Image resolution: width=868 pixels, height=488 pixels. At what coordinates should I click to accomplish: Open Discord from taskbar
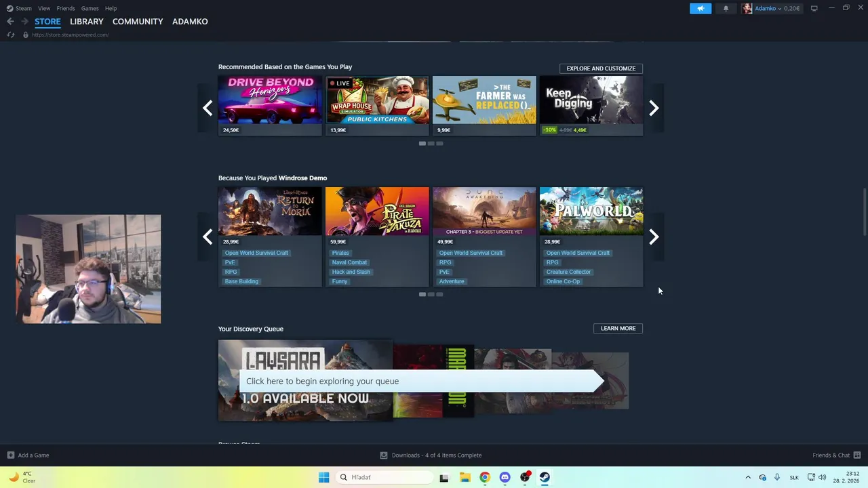tap(505, 477)
